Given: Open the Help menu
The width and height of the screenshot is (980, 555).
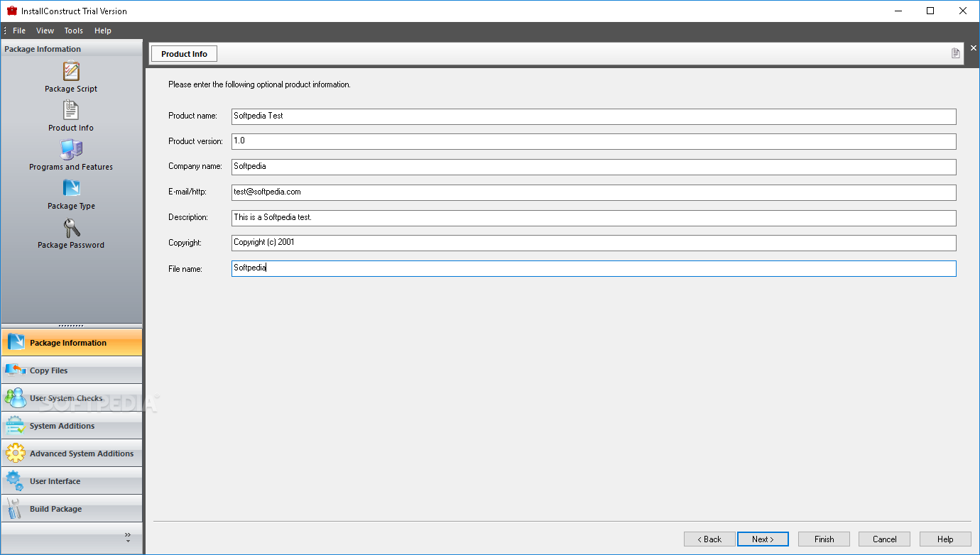Looking at the screenshot, I should (103, 31).
